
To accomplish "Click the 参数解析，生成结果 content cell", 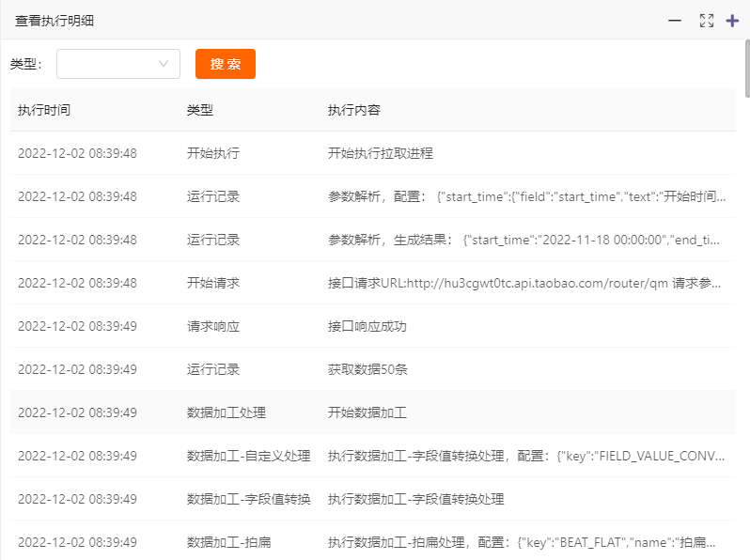I will [526, 240].
